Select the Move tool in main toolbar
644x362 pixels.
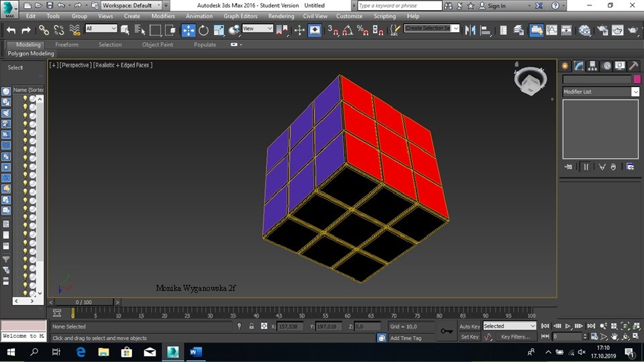(189, 30)
